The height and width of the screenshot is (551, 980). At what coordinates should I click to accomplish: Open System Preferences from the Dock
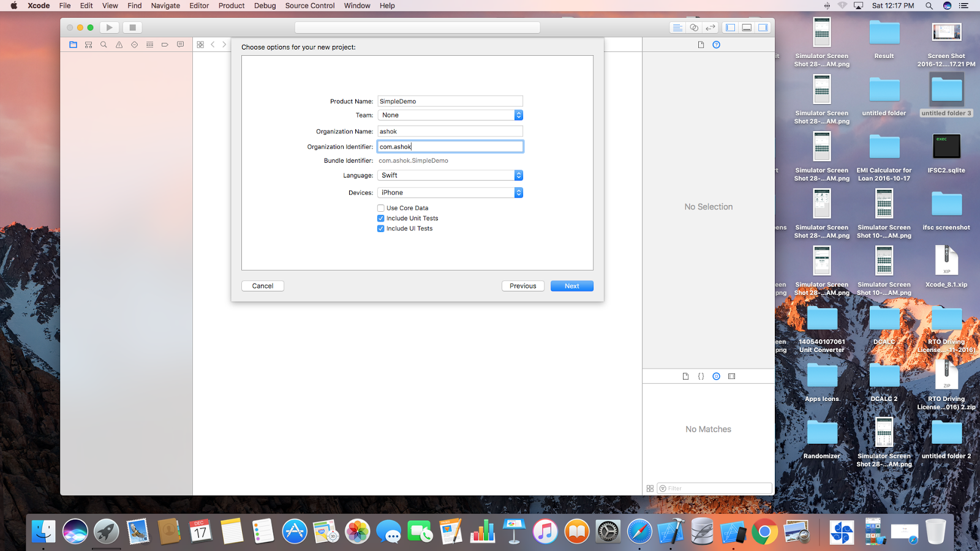click(x=608, y=531)
